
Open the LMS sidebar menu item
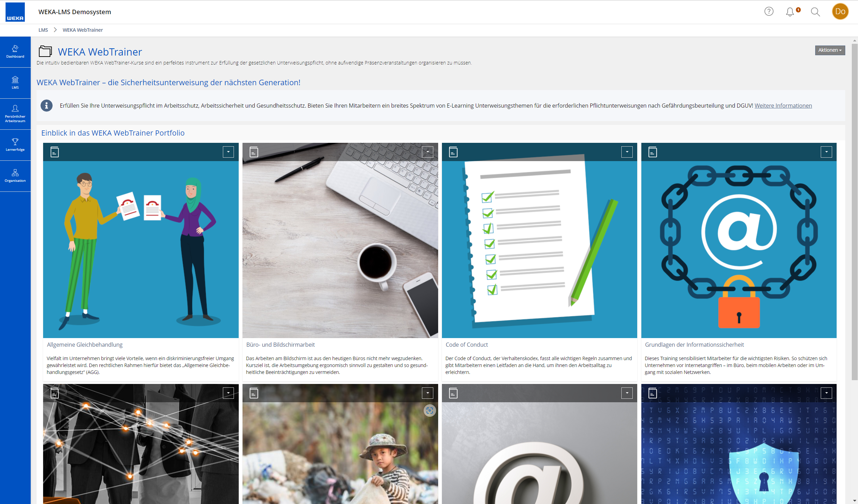tap(15, 82)
